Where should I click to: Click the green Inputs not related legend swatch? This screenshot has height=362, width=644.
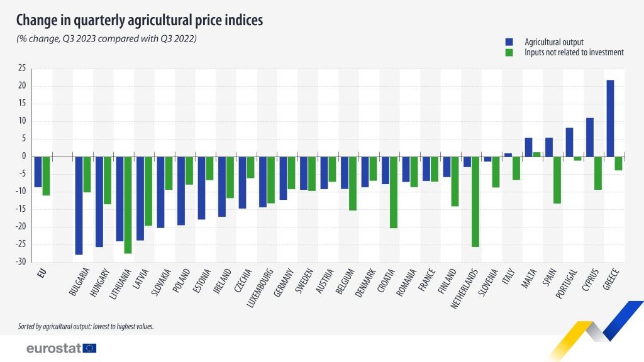pyautogui.click(x=509, y=53)
